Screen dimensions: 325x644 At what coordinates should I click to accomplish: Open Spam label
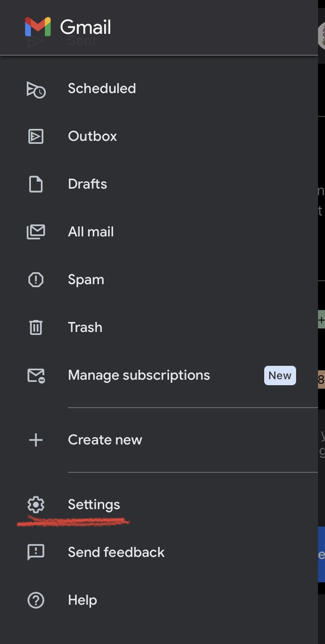pyautogui.click(x=86, y=280)
